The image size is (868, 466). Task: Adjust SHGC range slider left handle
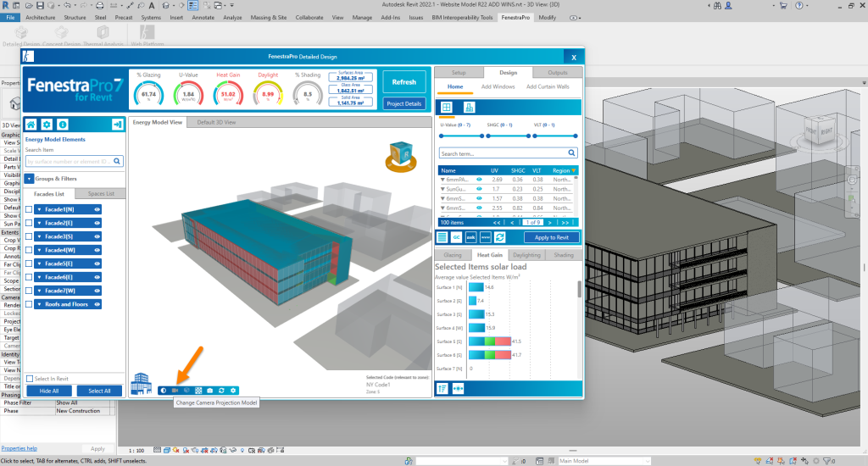489,136
